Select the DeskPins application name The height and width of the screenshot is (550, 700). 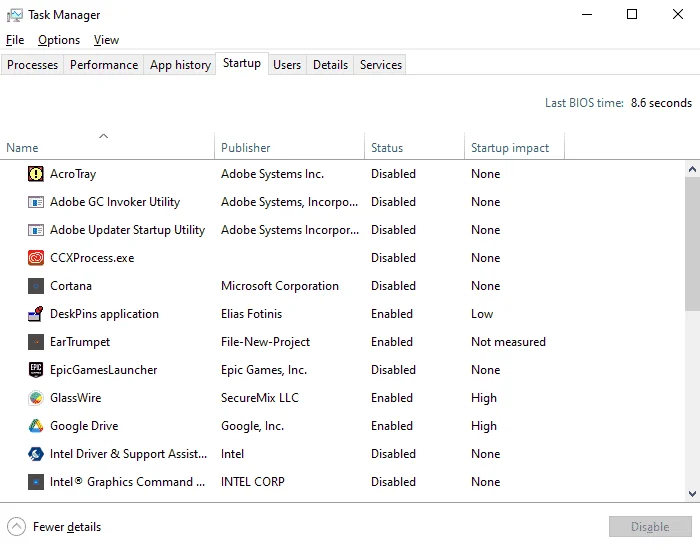tap(104, 314)
